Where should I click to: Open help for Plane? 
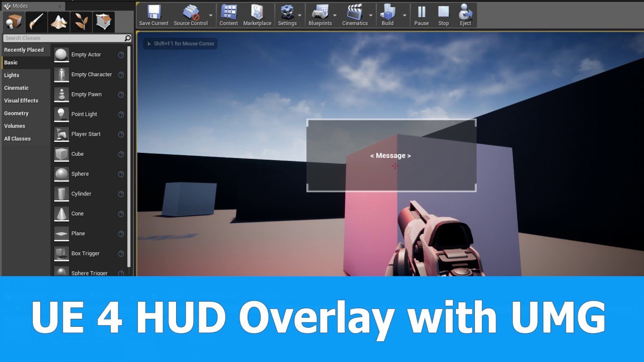[121, 234]
